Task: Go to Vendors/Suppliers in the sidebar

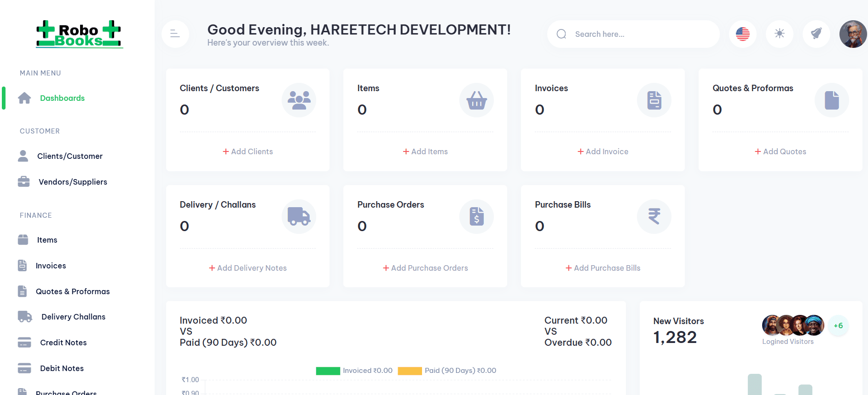Action: click(x=73, y=182)
